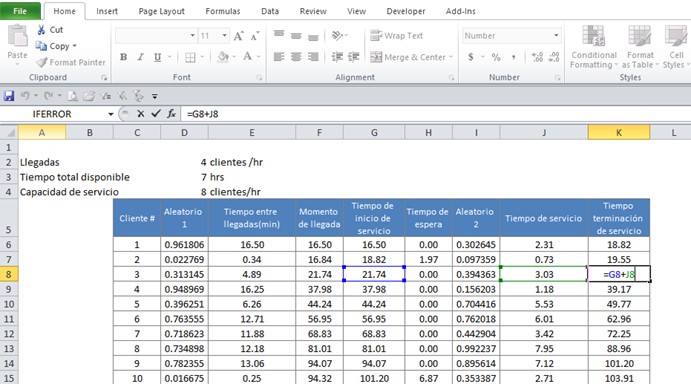Open Font dialog launcher
691x384 pixels.
(260, 78)
